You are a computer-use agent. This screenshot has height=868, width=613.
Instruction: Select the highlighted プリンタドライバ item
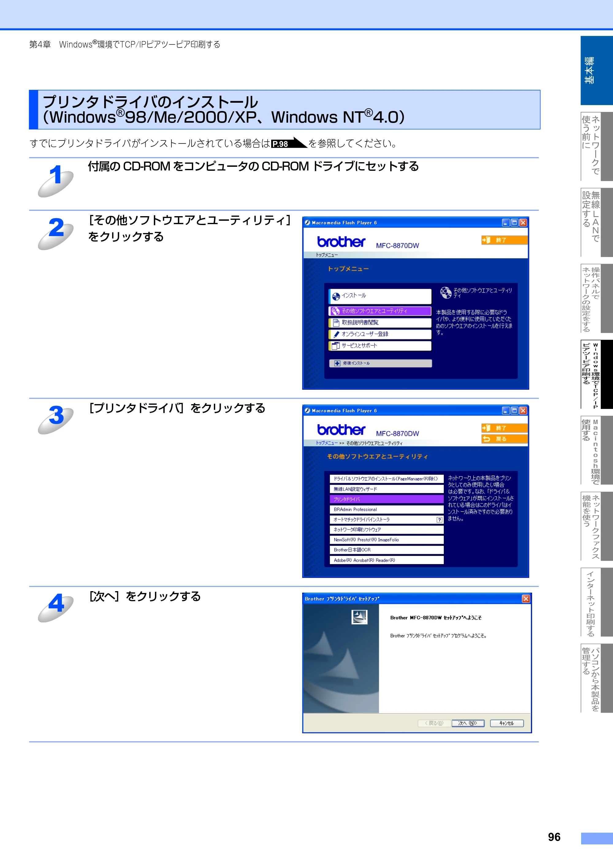coord(386,499)
